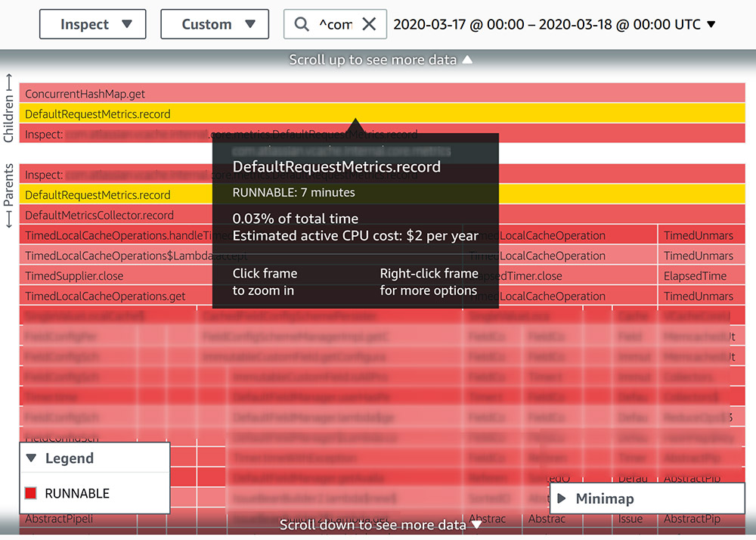
Task: Select DefaultRequestMetrics.record frame in the Children section
Action: (382, 113)
